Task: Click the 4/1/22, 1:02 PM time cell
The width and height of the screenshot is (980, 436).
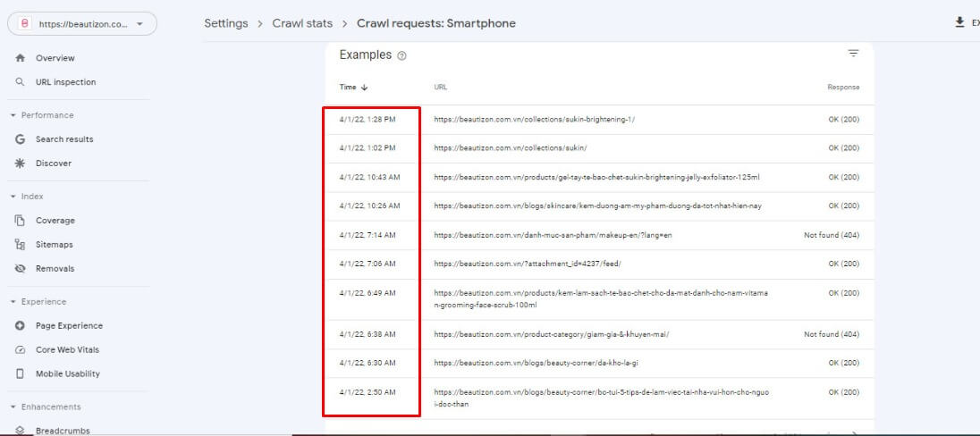Action: 367,148
